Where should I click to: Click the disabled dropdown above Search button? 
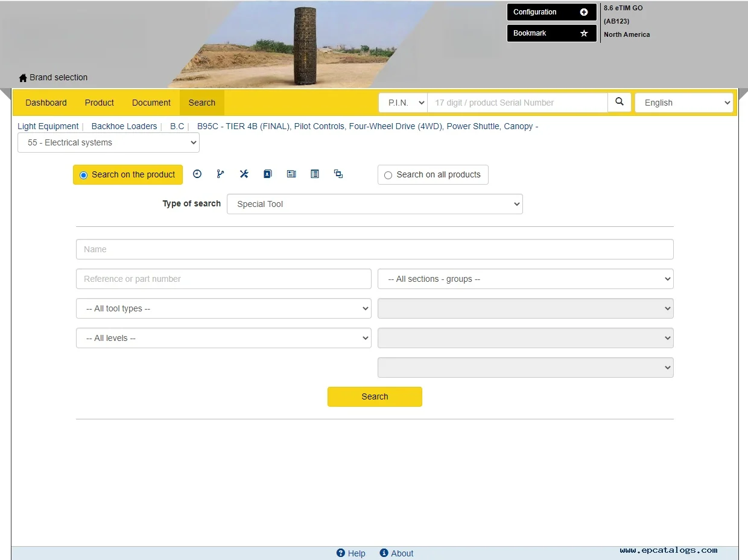pyautogui.click(x=525, y=367)
